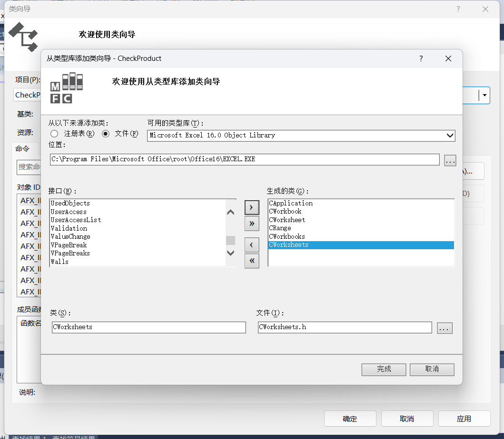The width and height of the screenshot is (504, 439).
Task: Select CApplication in generated classes
Action: click(361, 203)
